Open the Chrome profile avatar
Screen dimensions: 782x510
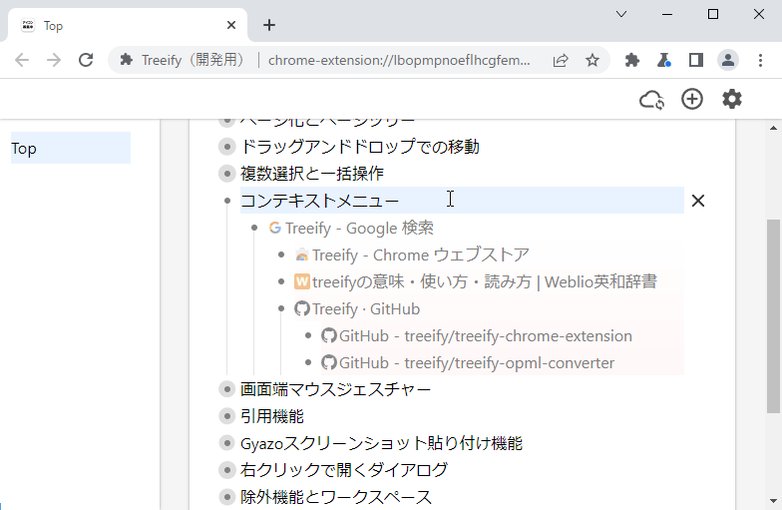(x=728, y=60)
